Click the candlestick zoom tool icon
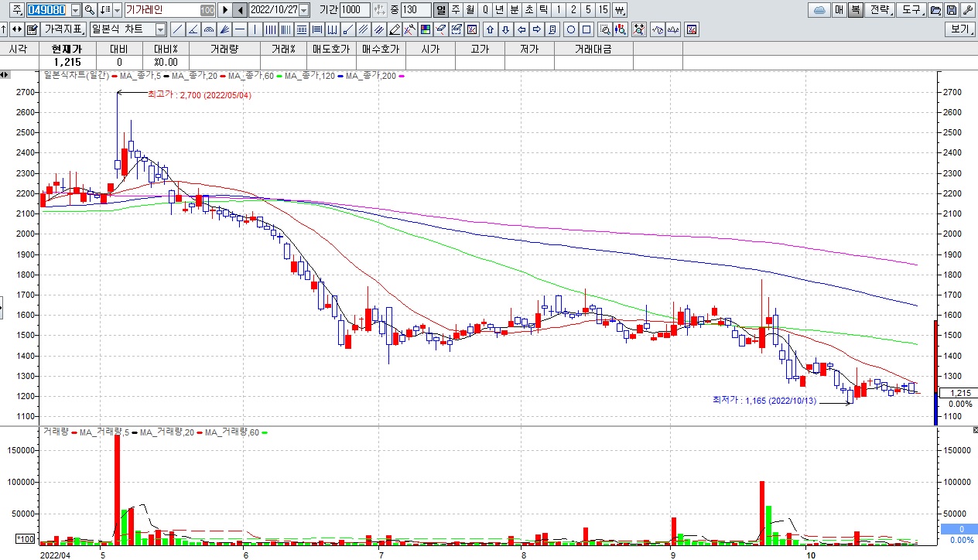 click(621, 29)
